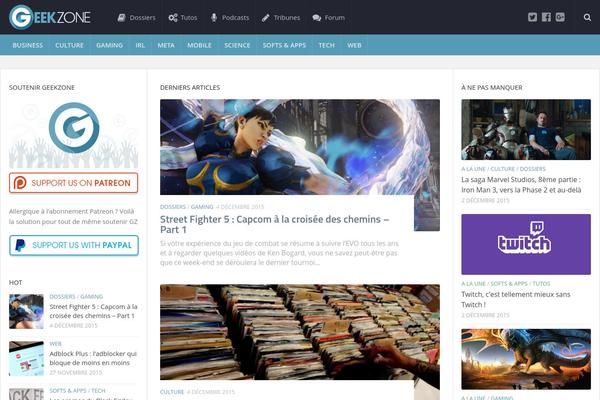Viewport: 600px width, 400px height.
Task: Click the search magnifier icon
Action: pos(587,18)
